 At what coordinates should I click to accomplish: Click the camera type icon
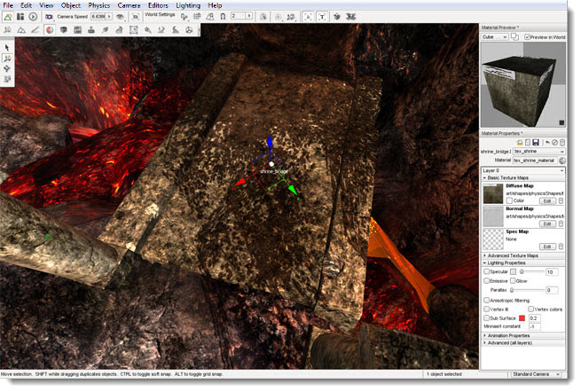49,17
